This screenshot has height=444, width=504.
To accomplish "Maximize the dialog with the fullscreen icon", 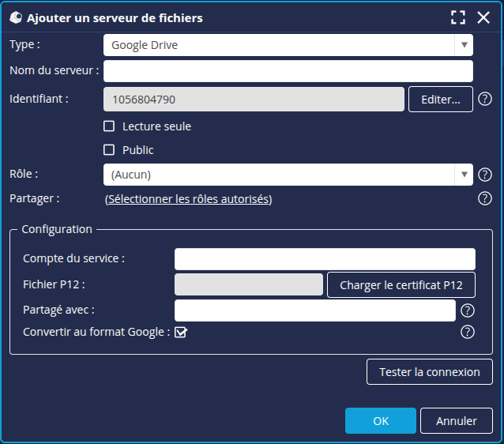I will click(458, 17).
